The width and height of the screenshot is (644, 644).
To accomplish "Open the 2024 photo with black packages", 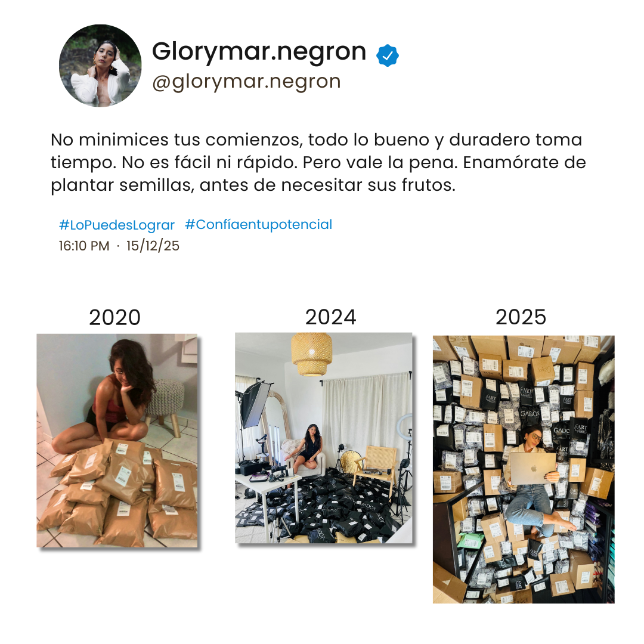I will 324,438.
